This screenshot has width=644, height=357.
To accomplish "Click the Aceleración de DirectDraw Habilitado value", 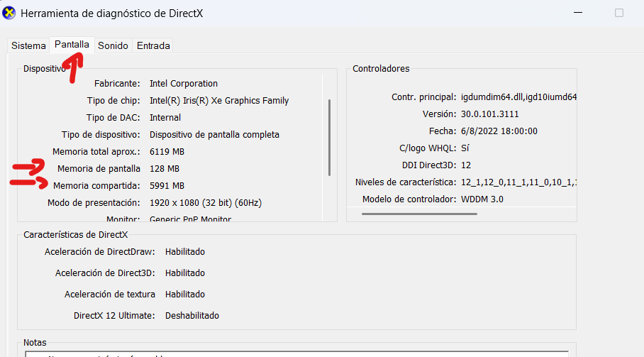I will pos(185,252).
